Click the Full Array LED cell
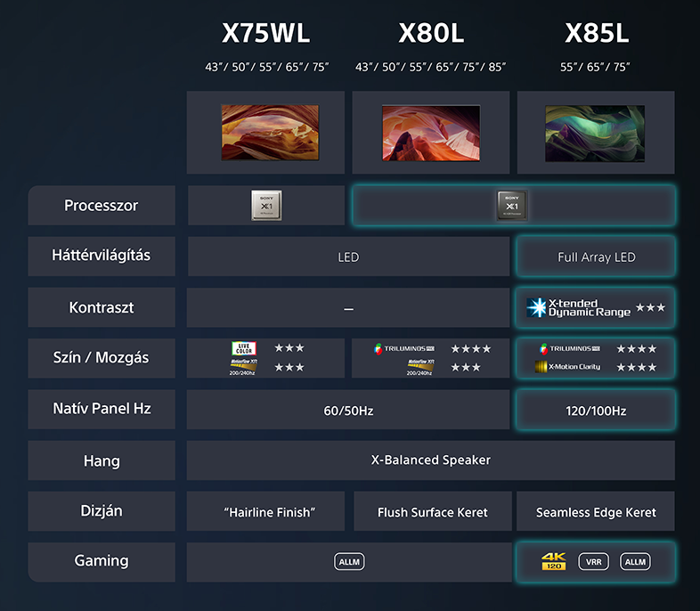The image size is (700, 611). point(596,257)
